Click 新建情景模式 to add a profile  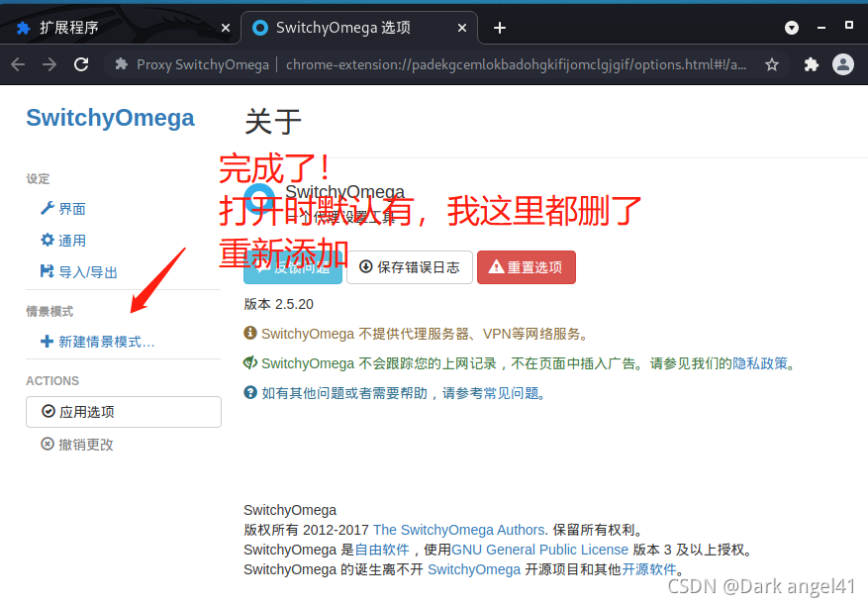(x=97, y=342)
